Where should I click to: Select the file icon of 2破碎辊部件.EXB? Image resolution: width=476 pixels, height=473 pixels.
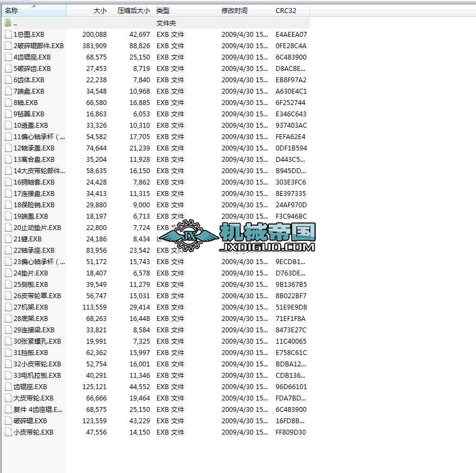(x=8, y=46)
